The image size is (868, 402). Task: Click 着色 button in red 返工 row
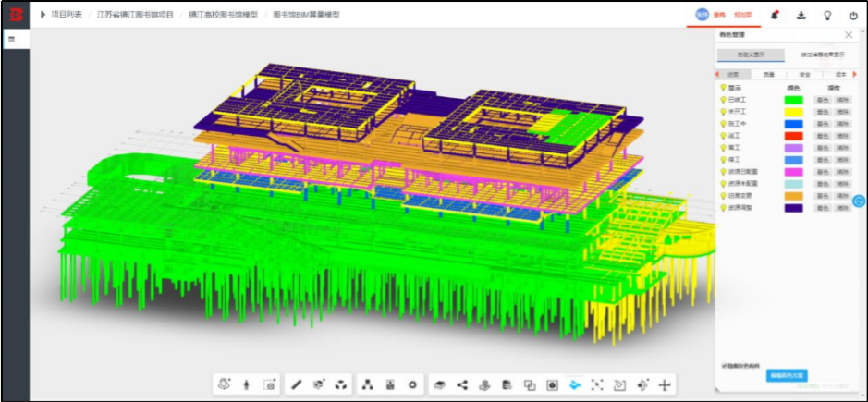tap(822, 136)
